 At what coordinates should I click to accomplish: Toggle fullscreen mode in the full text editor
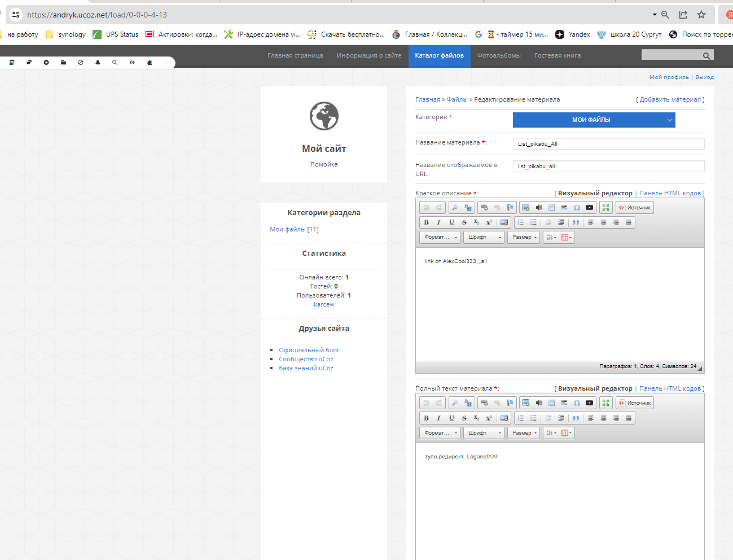click(x=605, y=403)
